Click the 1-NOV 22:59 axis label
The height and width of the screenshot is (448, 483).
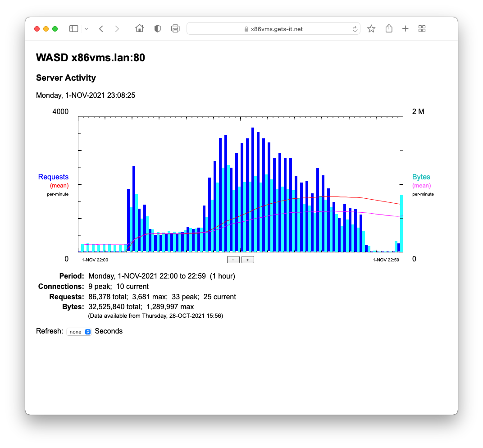[x=386, y=260]
